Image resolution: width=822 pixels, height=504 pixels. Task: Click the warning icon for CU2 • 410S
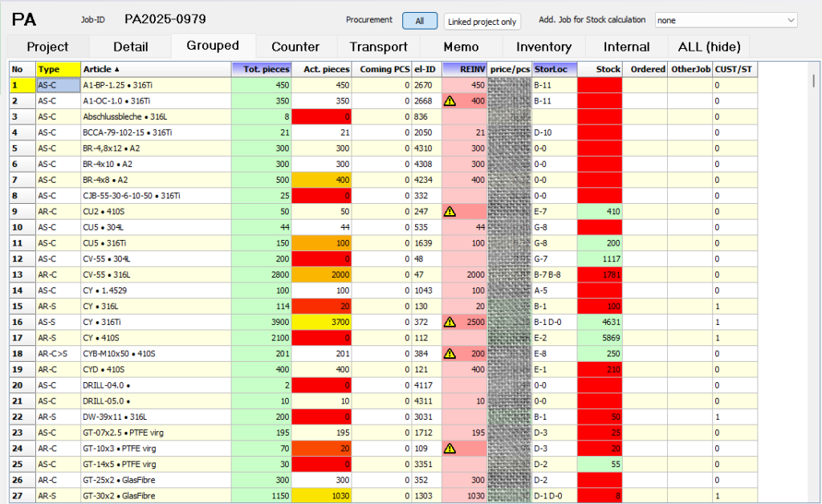pyautogui.click(x=450, y=211)
